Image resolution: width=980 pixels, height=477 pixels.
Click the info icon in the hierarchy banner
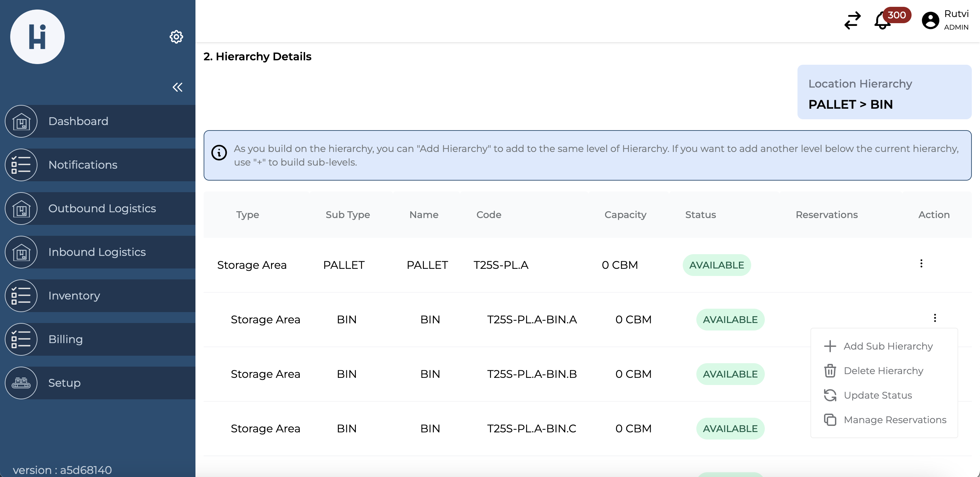(219, 153)
